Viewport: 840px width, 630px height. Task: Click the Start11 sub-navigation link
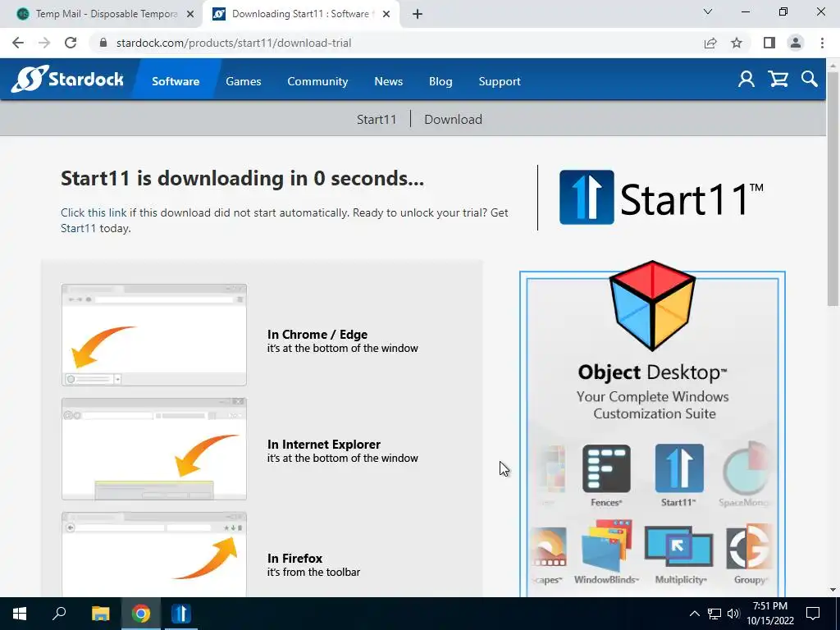377,120
